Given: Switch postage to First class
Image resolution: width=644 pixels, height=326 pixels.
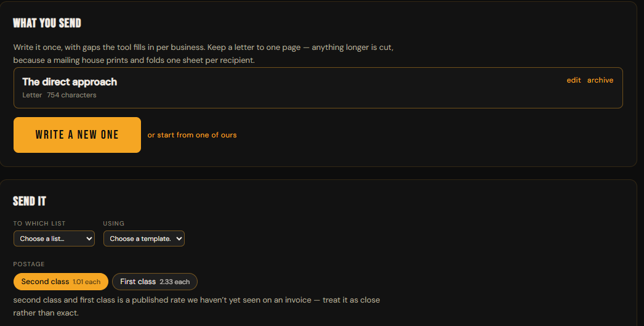Looking at the screenshot, I should coord(155,282).
